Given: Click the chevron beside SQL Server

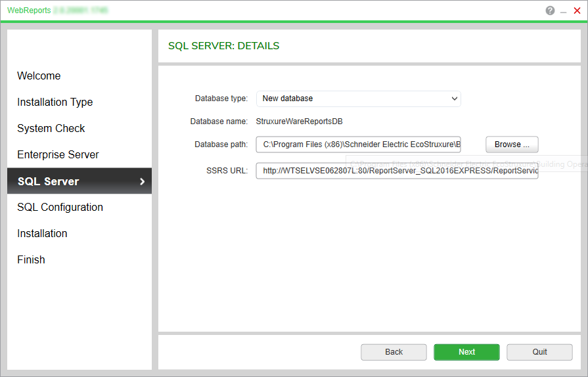Looking at the screenshot, I should click(142, 181).
